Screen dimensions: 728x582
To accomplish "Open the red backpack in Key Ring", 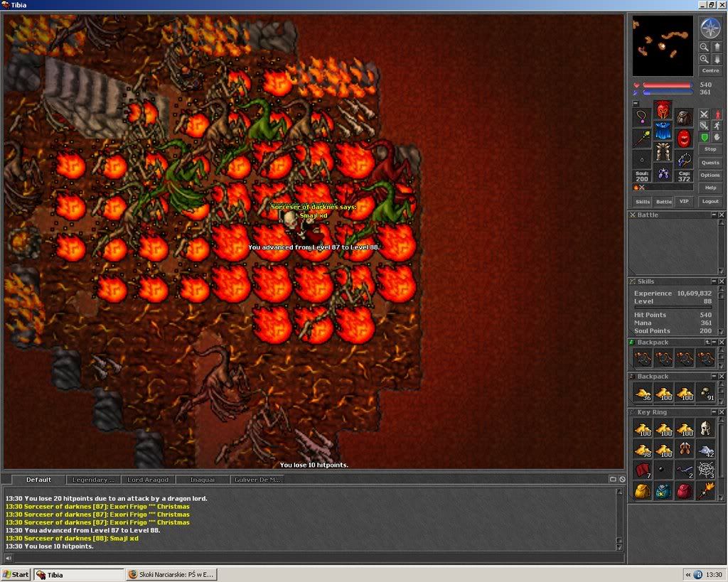I will coord(685,491).
